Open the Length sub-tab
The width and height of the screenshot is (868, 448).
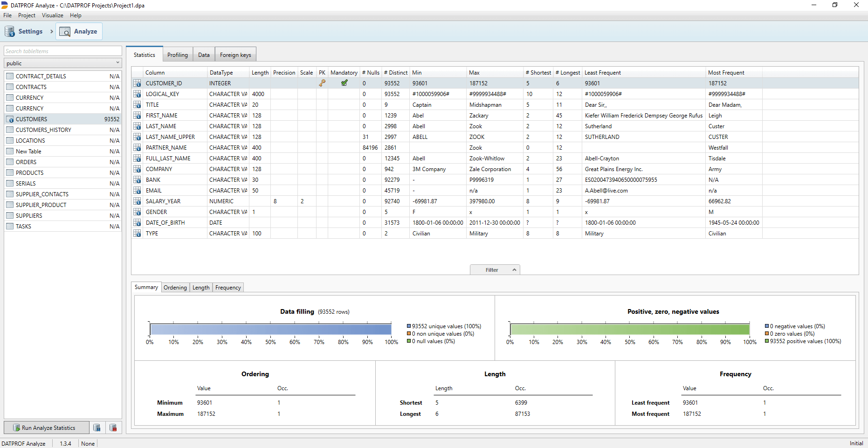pyautogui.click(x=201, y=288)
